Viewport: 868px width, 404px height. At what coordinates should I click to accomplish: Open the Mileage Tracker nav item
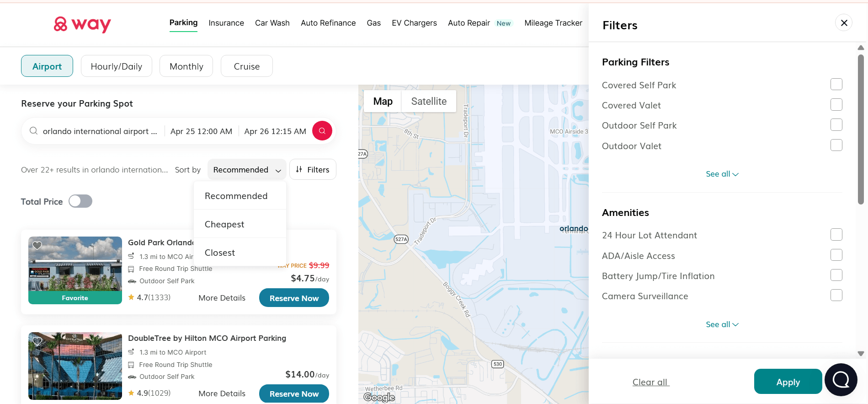tap(553, 23)
